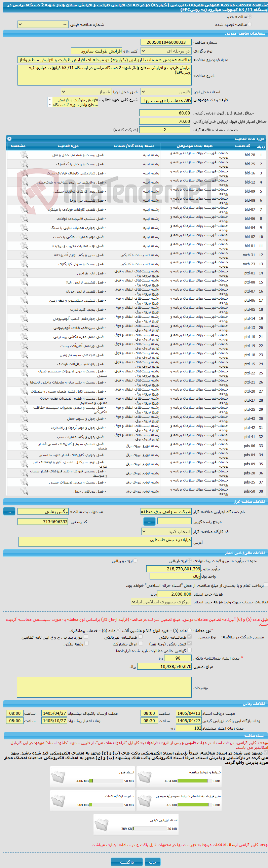268x868 pixels.
Task: Open view icon for row mch-31
Action: 24,255
